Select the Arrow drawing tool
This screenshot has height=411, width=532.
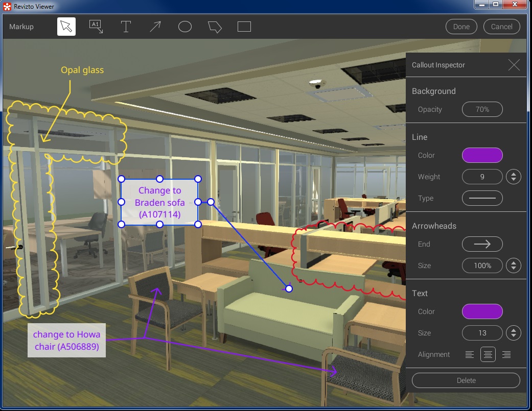point(155,27)
